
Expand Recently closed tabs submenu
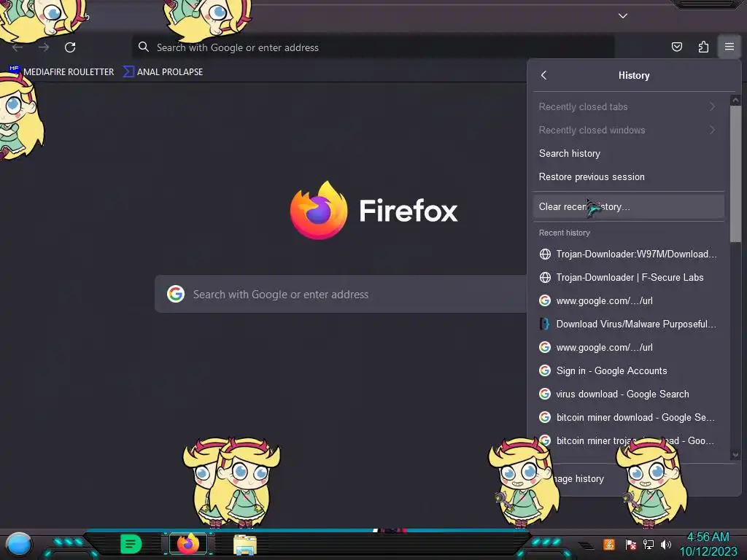pos(628,106)
